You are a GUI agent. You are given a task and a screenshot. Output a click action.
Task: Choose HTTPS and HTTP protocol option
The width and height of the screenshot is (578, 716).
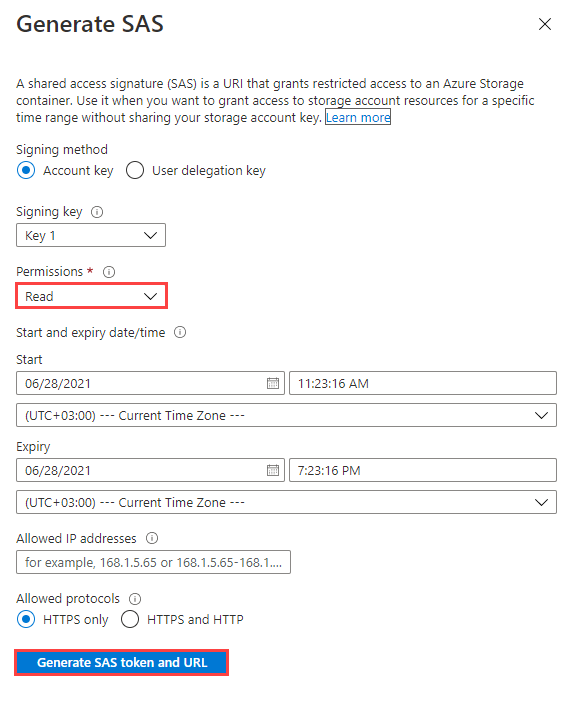pyautogui.click(x=130, y=619)
